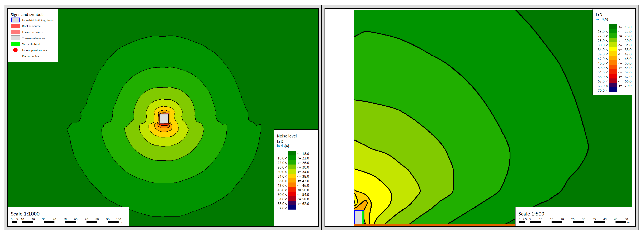Click the Vertical object green symbol
Viewport: 644px width, 236px height.
(15, 44)
